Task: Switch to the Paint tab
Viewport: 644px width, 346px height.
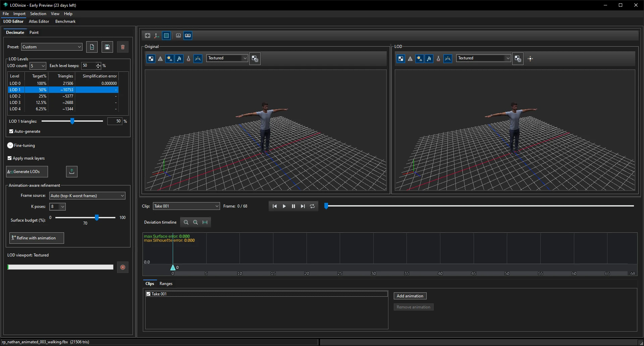Action: (34, 33)
